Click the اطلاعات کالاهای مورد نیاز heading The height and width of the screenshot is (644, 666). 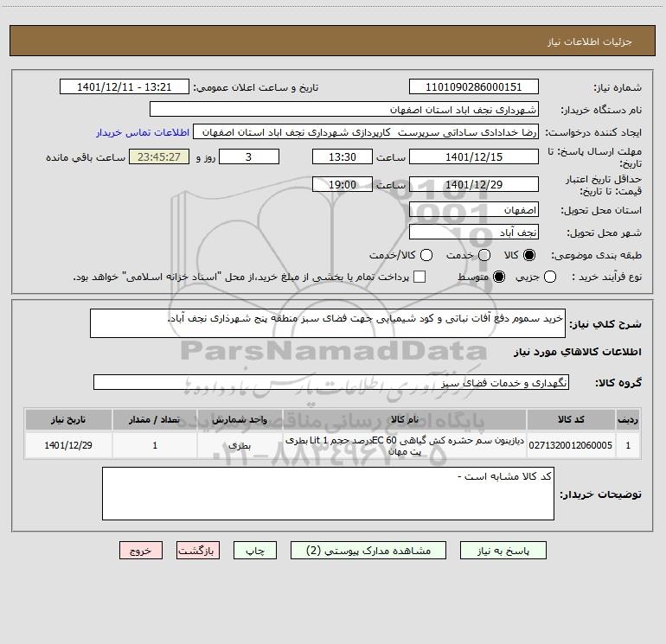578,352
